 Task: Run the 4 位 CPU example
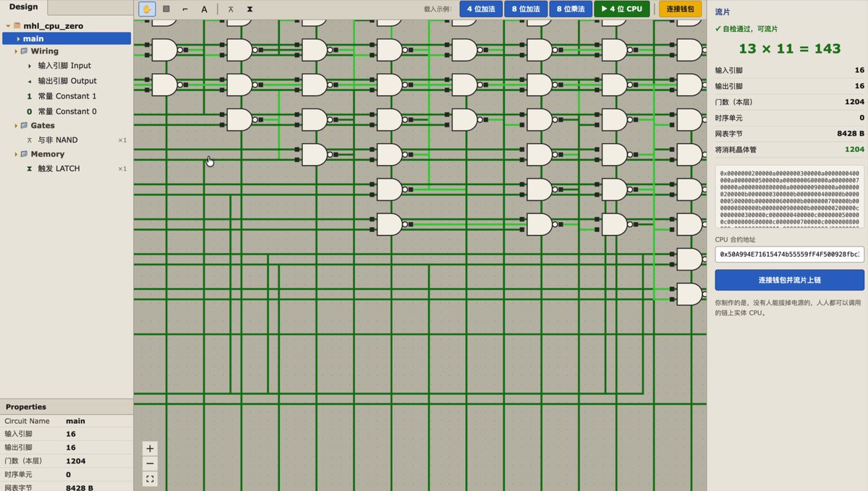(x=621, y=9)
